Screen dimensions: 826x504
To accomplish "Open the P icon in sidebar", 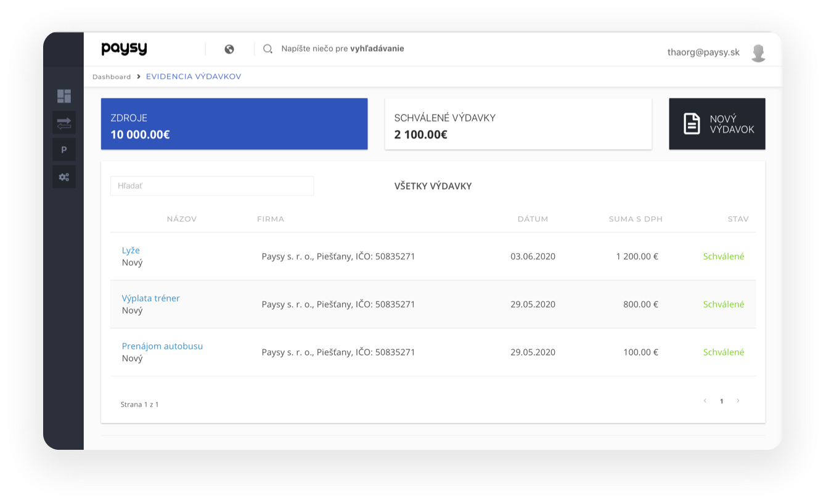I will (x=64, y=150).
